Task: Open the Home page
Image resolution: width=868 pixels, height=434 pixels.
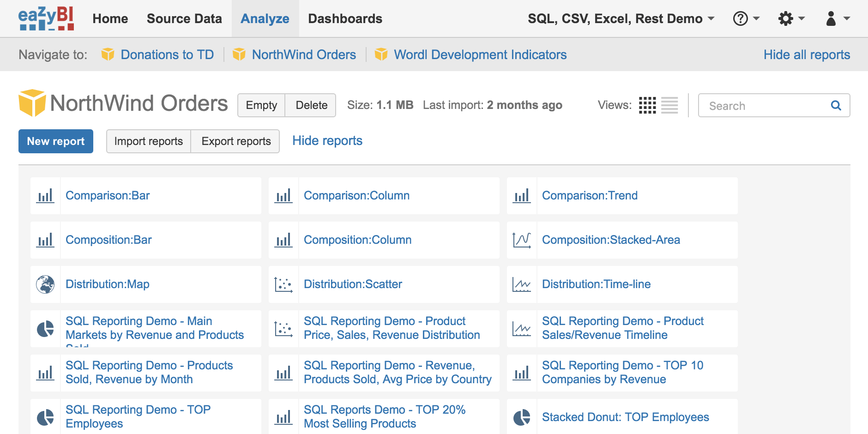Action: pos(110,18)
